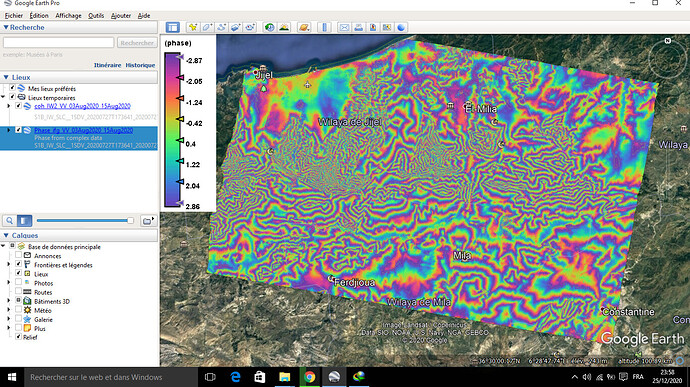
Task: Open the planet switcher dropdown
Action: 304,27
